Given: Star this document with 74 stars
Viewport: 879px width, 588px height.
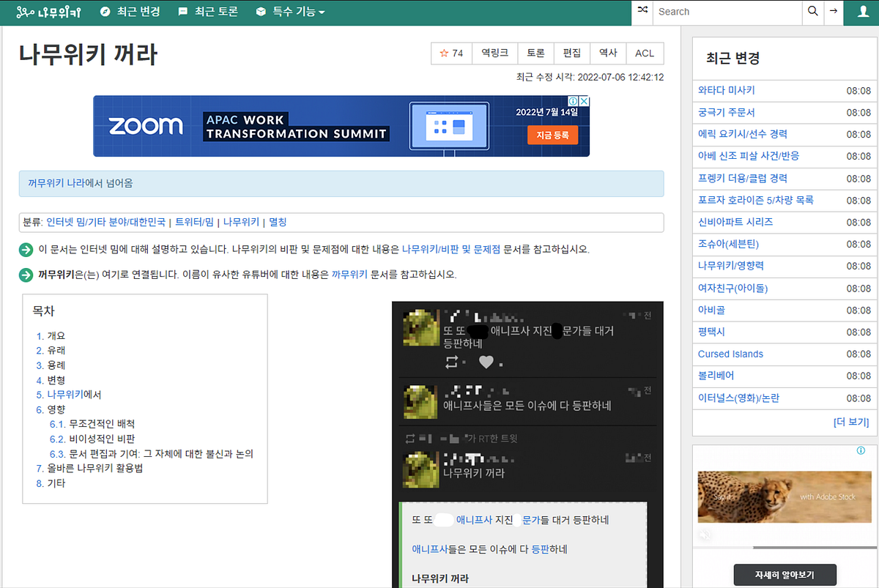Looking at the screenshot, I should point(451,53).
